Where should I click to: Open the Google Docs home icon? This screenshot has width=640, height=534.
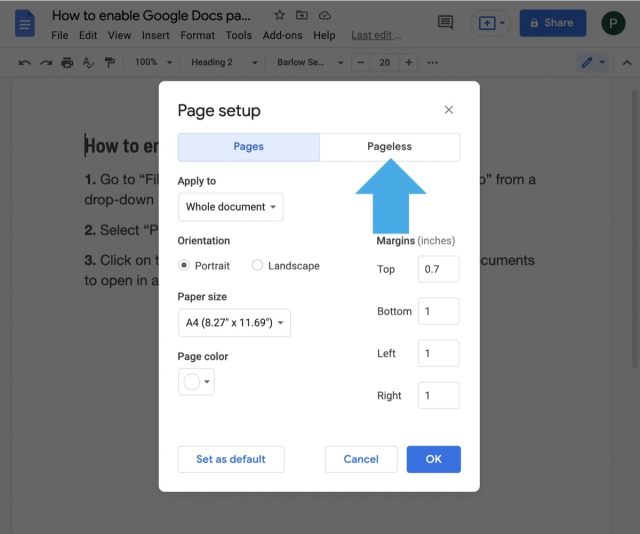24,23
